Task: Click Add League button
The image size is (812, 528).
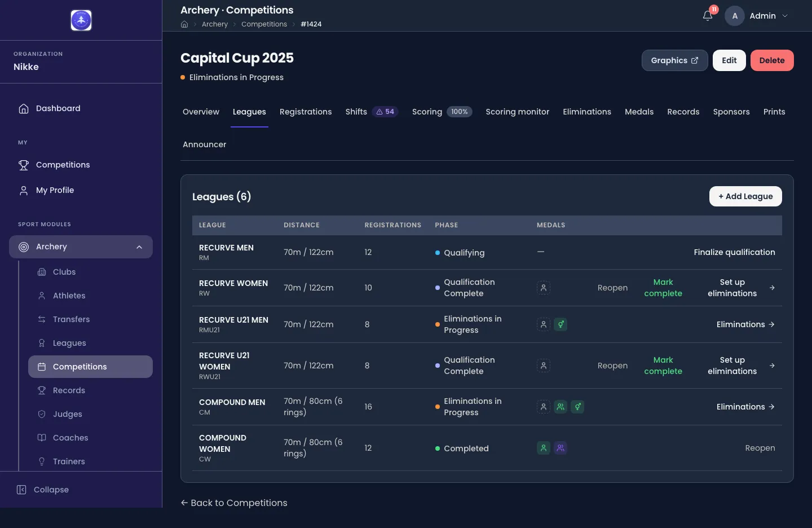Action: click(x=745, y=196)
